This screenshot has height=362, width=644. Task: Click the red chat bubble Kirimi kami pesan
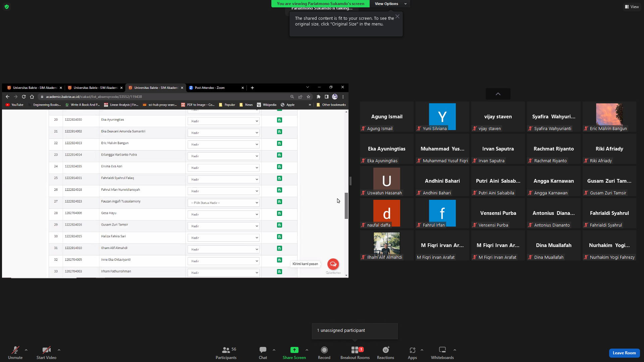click(x=333, y=264)
